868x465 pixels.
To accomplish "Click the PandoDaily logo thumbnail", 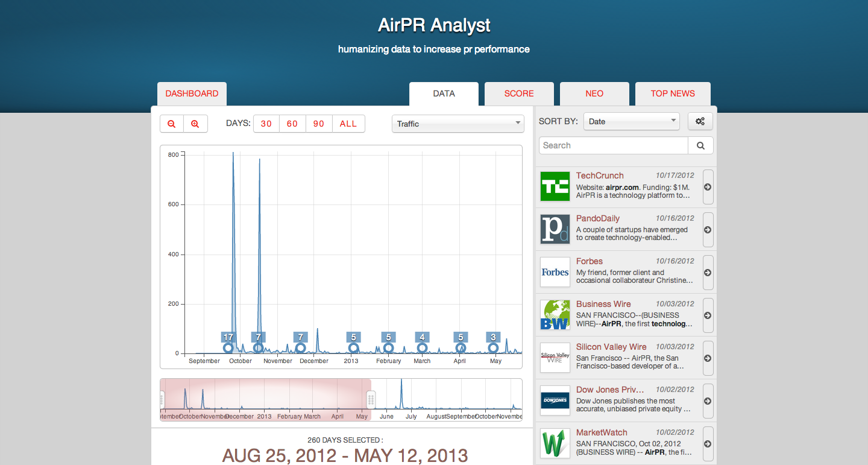I will click(x=555, y=230).
